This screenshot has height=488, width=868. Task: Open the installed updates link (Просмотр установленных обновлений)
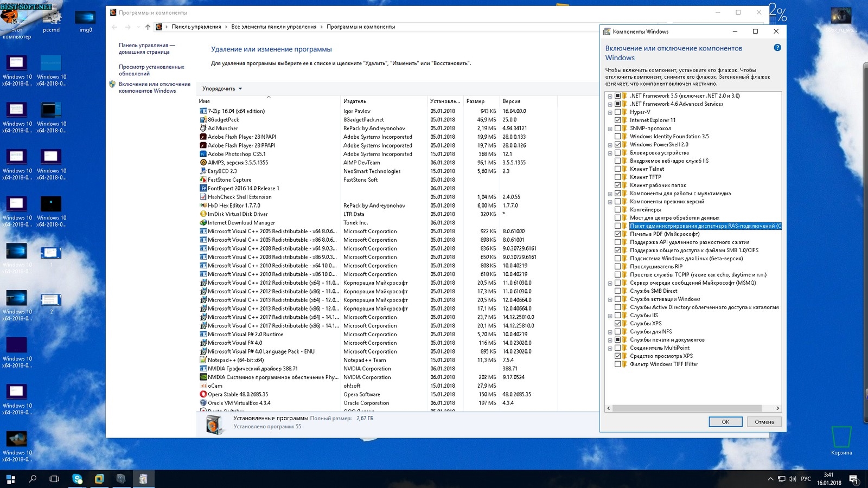151,70
